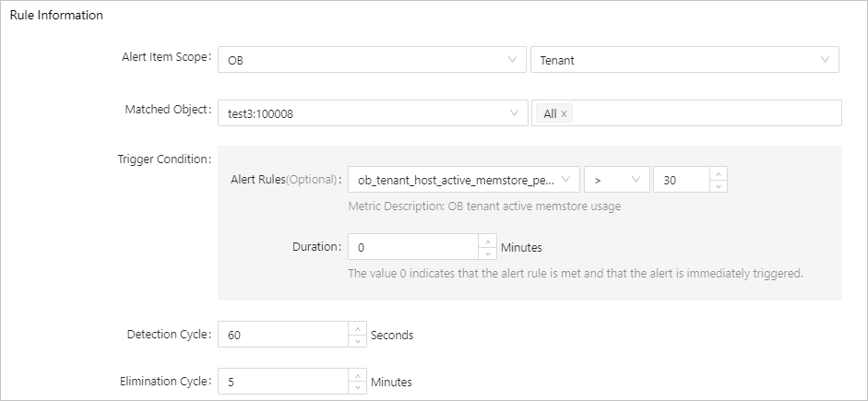The image size is (868, 401).
Task: Increase the Duration minutes value
Action: point(488,241)
